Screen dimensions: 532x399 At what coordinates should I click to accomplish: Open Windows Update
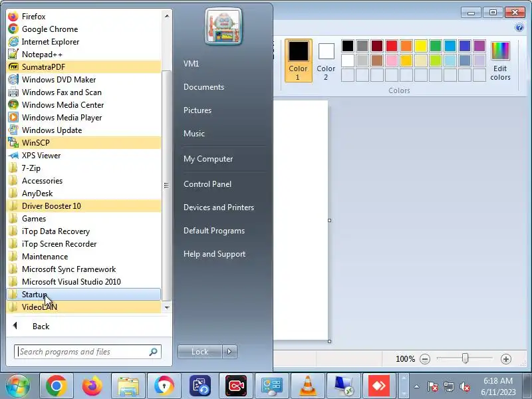tap(84, 130)
